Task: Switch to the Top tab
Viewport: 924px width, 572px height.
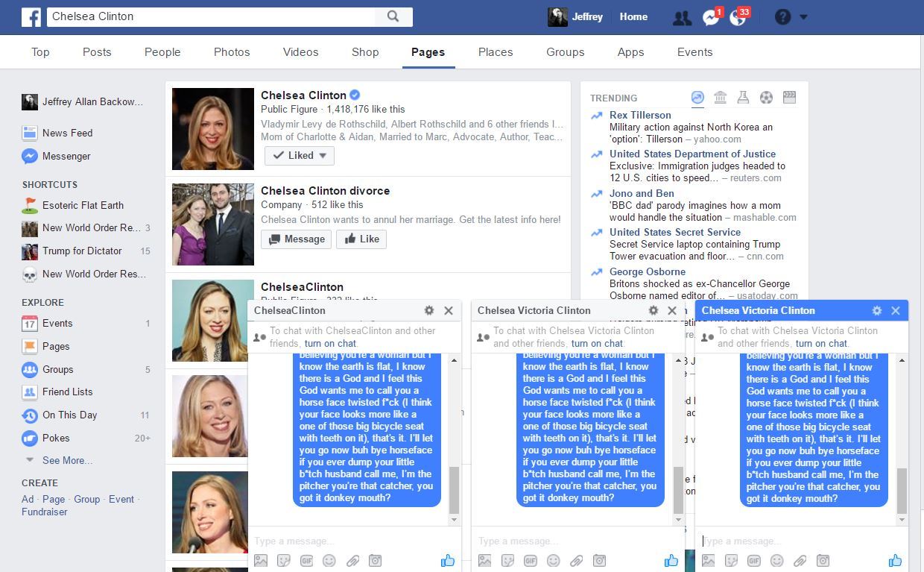Action: tap(40, 52)
